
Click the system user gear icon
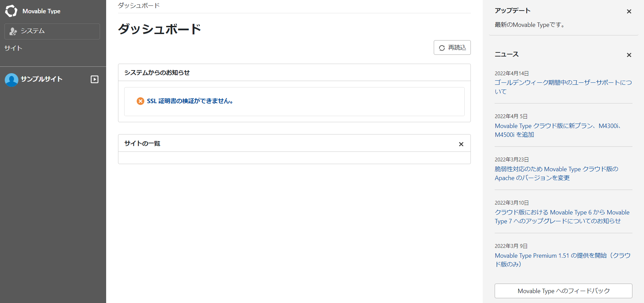tap(13, 31)
